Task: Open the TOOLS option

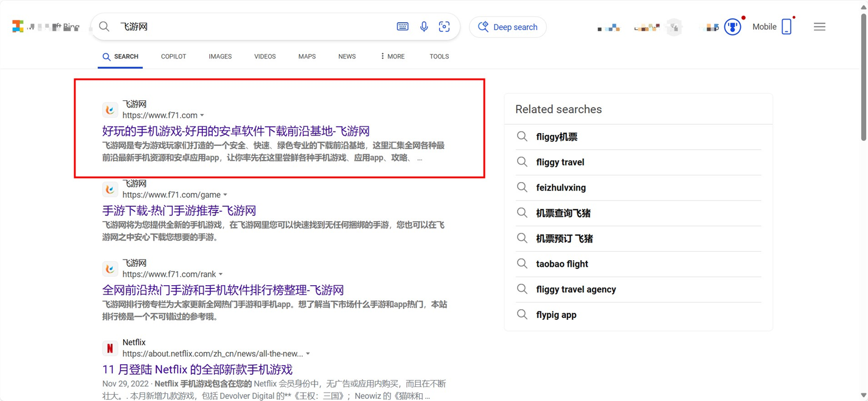Action: click(439, 56)
